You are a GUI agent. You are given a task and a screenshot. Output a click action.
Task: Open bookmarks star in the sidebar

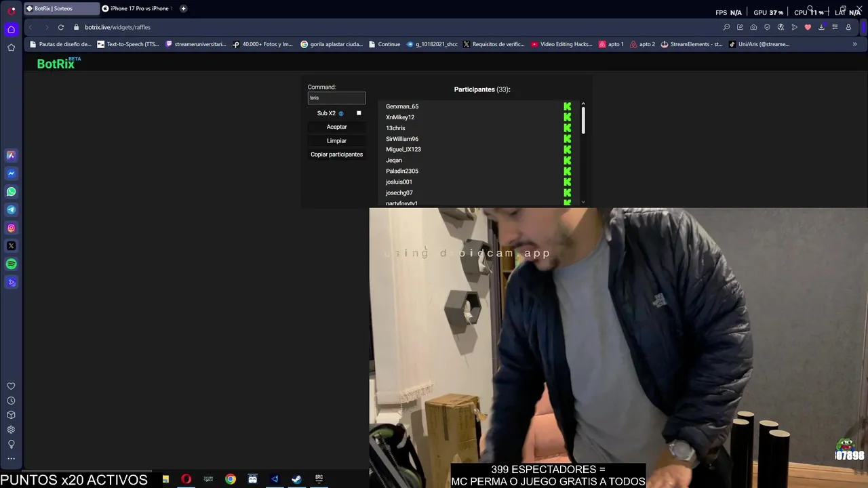pyautogui.click(x=11, y=47)
